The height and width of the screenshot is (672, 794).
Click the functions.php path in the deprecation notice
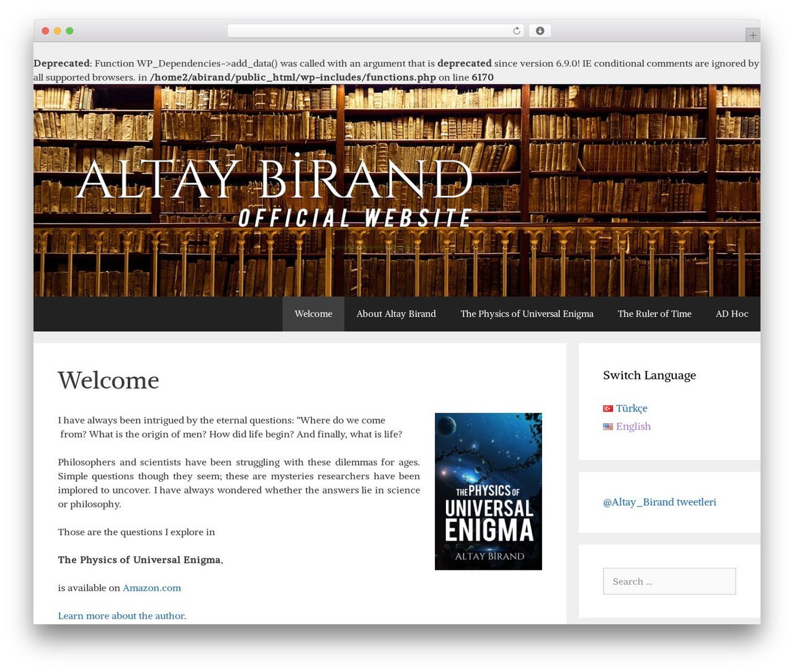point(293,77)
